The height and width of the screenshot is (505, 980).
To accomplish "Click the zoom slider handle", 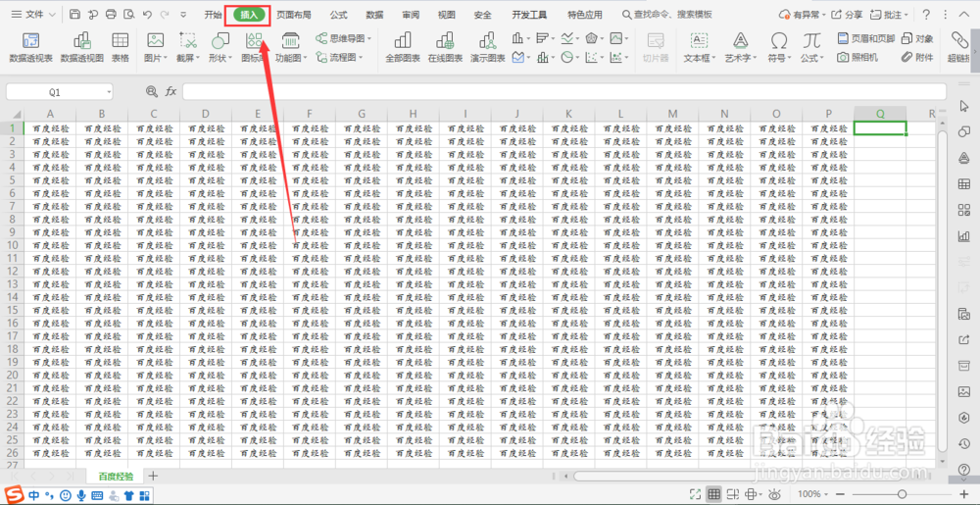I will click(902, 494).
